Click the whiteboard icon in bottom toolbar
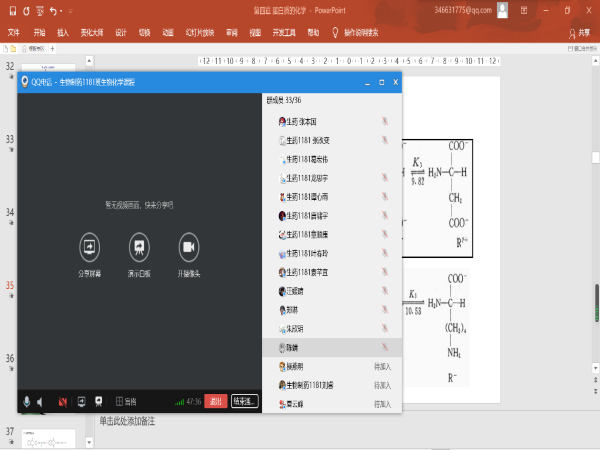Viewport: 600px width, 450px height. (98, 402)
